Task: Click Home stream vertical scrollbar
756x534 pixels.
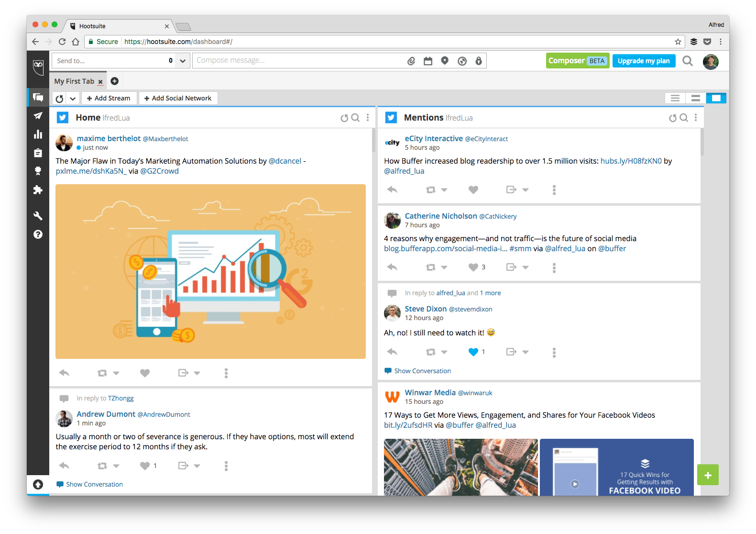Action: 373,140
